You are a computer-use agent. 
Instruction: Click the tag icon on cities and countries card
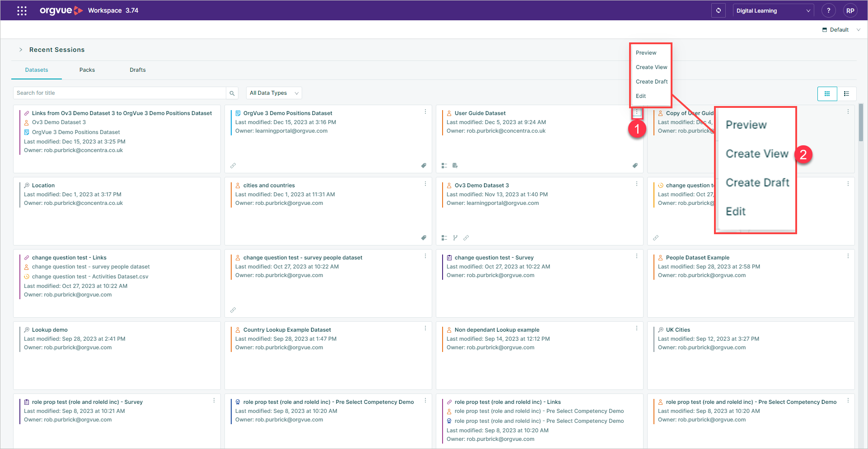tap(424, 238)
